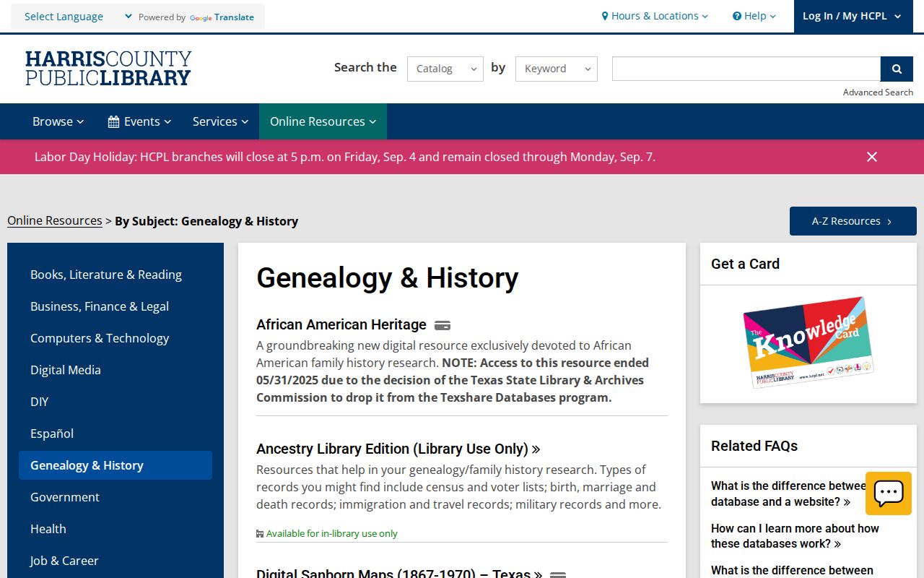Viewport: 924px width, 578px height.
Task: Go to Online Resources breadcrumb link
Action: [x=55, y=221]
